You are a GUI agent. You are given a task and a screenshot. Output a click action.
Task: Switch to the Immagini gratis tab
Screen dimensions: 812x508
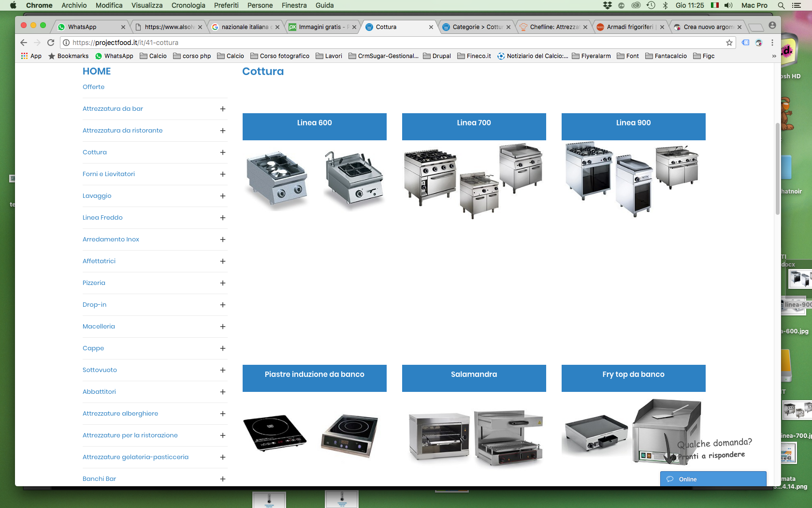pos(323,27)
